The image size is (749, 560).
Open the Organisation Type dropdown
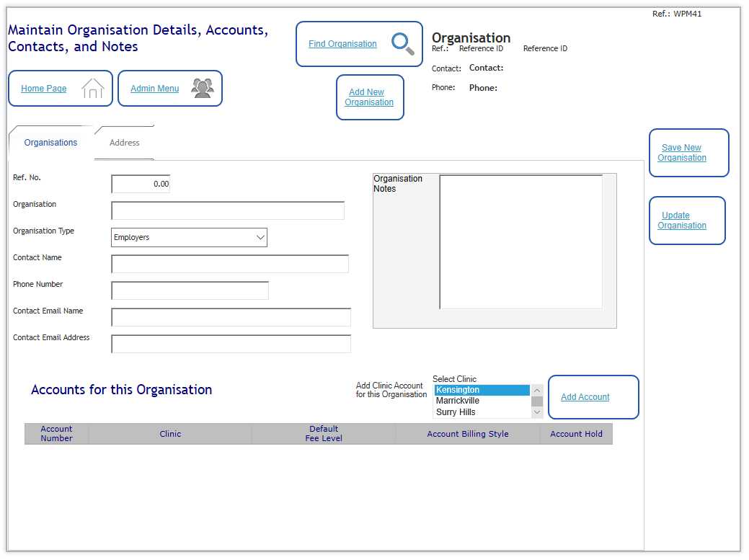[189, 237]
